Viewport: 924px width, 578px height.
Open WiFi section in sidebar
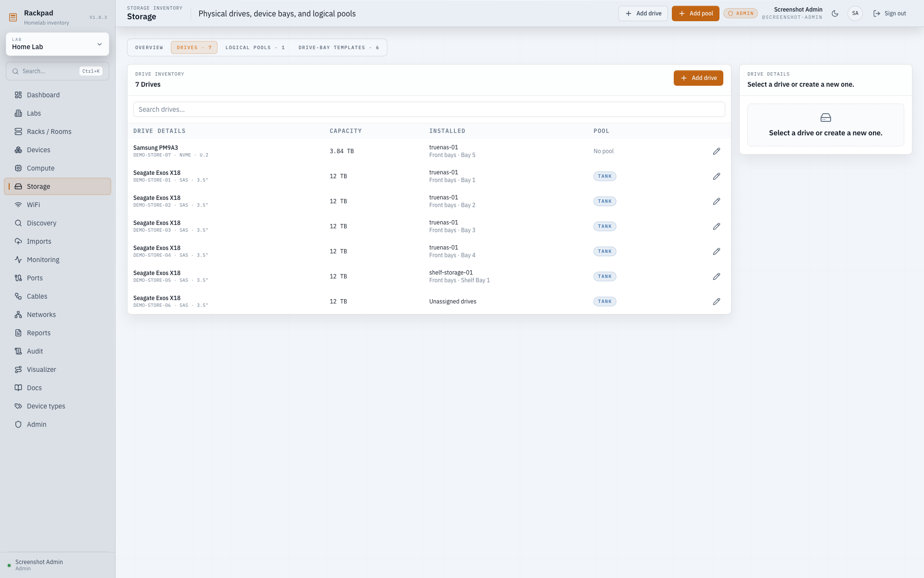click(x=57, y=205)
